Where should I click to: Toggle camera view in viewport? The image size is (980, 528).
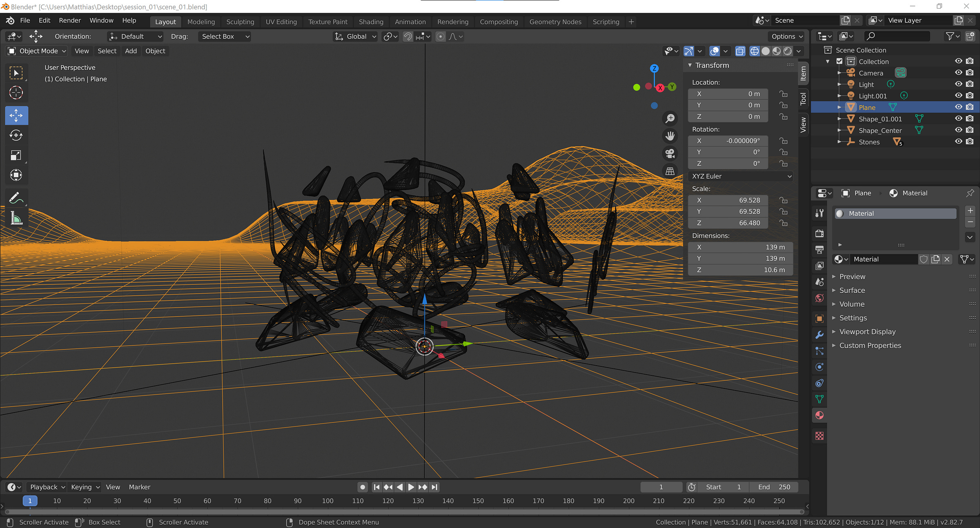tap(670, 153)
